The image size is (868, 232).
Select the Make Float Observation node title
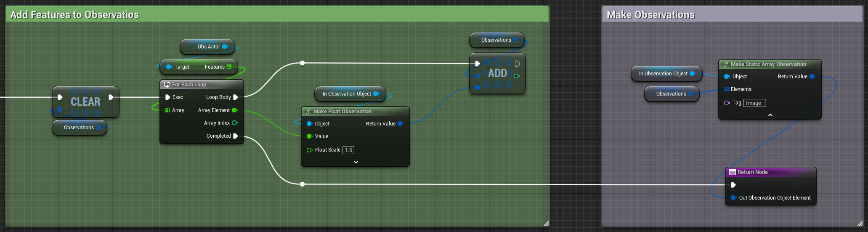click(x=342, y=112)
